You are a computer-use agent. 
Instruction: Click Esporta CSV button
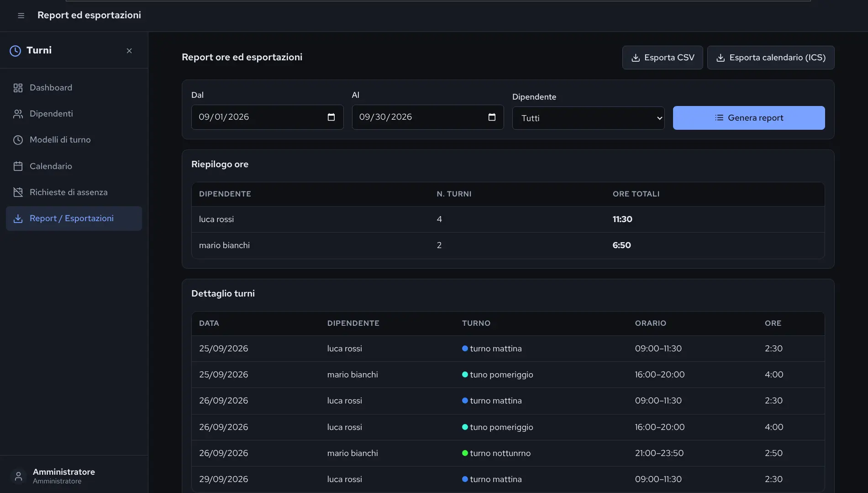[663, 58]
